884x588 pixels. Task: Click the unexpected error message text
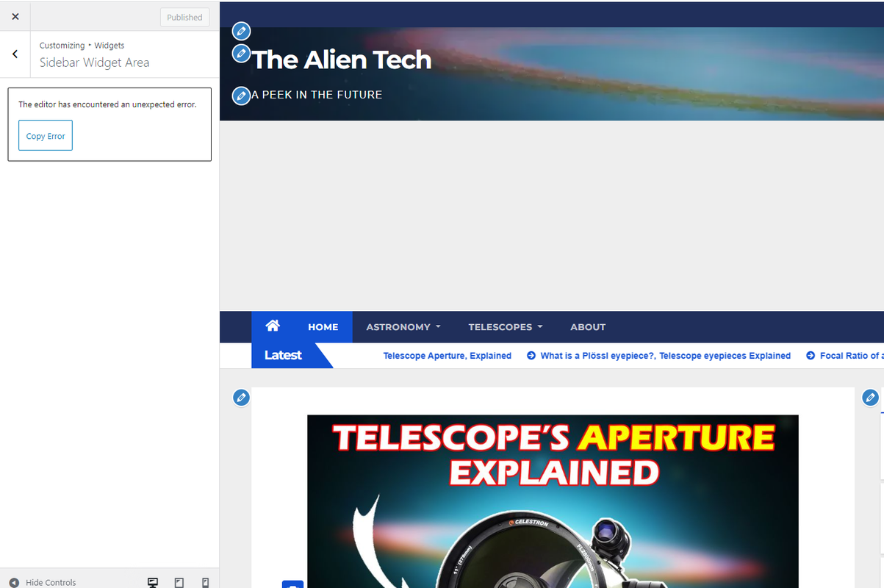coord(107,104)
